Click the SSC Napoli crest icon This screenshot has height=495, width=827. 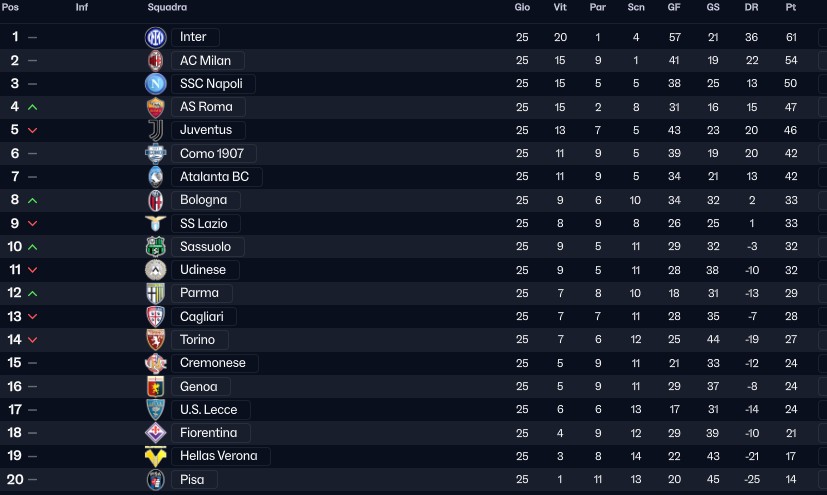pyautogui.click(x=155, y=84)
